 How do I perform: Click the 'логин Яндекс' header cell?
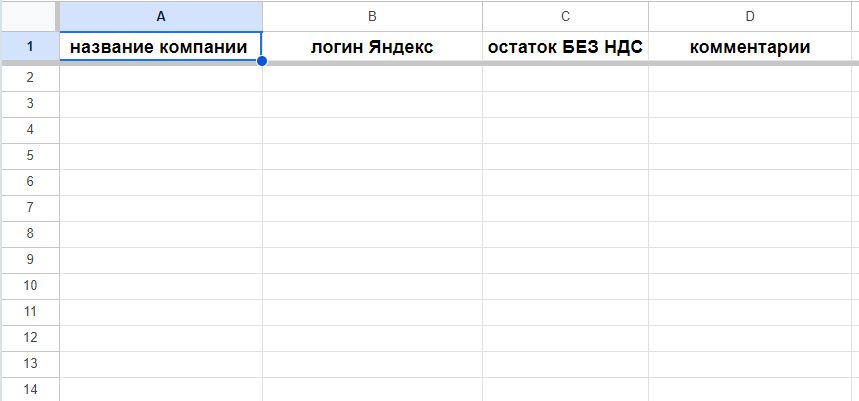tap(372, 47)
